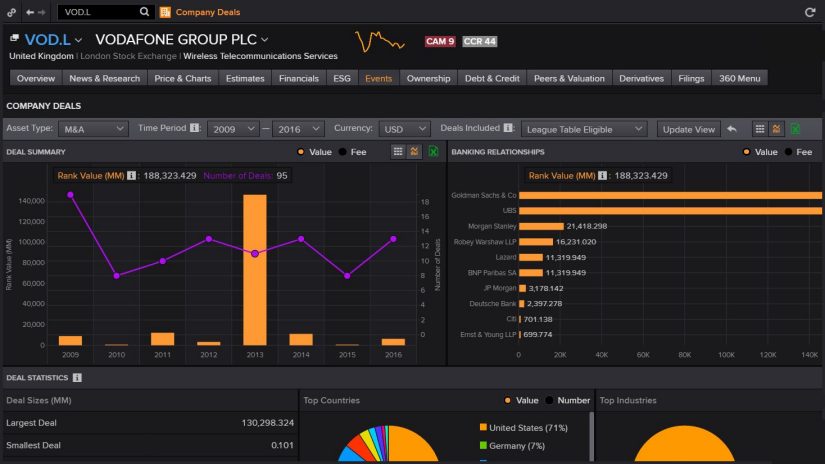
Task: Click the green Germany legend swatch
Action: [x=483, y=445]
